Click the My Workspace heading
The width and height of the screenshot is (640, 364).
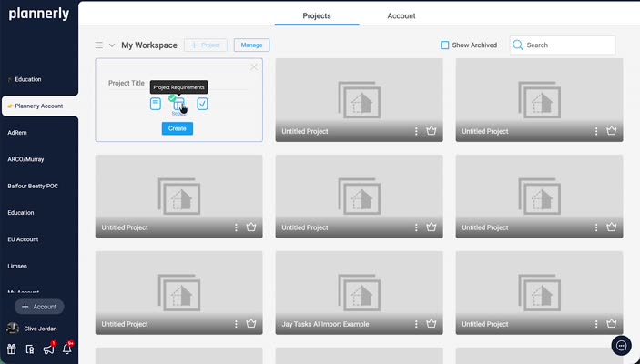coord(149,45)
